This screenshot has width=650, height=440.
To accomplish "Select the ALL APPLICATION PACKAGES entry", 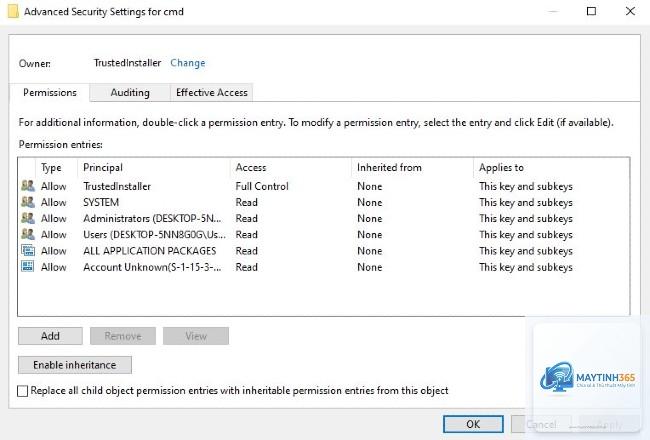I will pos(150,251).
